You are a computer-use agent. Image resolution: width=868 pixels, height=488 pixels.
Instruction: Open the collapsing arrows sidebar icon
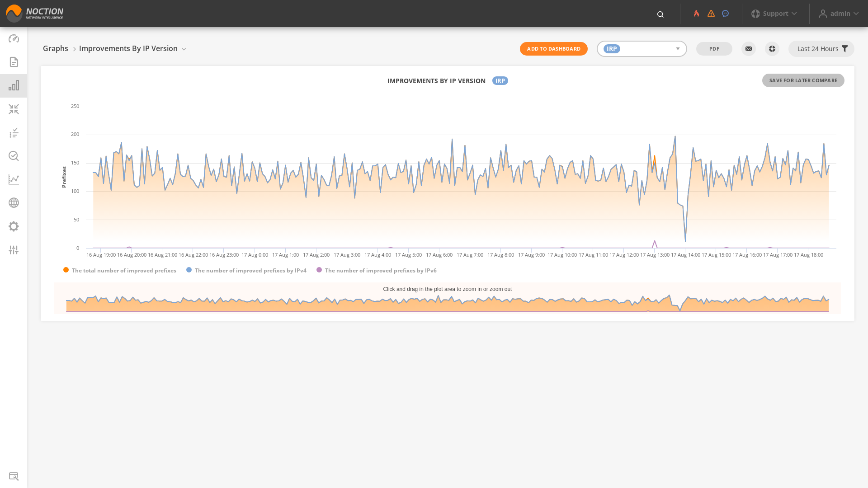click(14, 109)
